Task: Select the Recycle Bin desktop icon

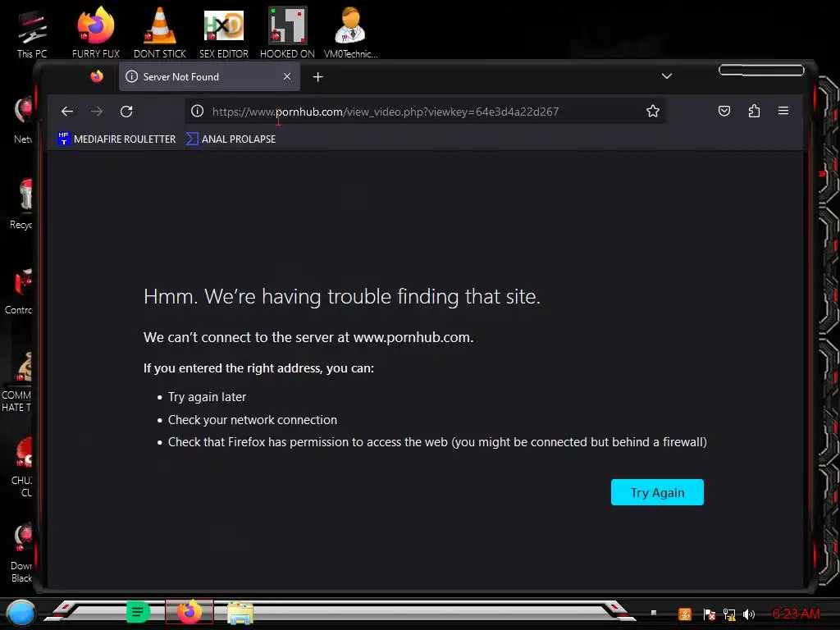Action: [21, 204]
